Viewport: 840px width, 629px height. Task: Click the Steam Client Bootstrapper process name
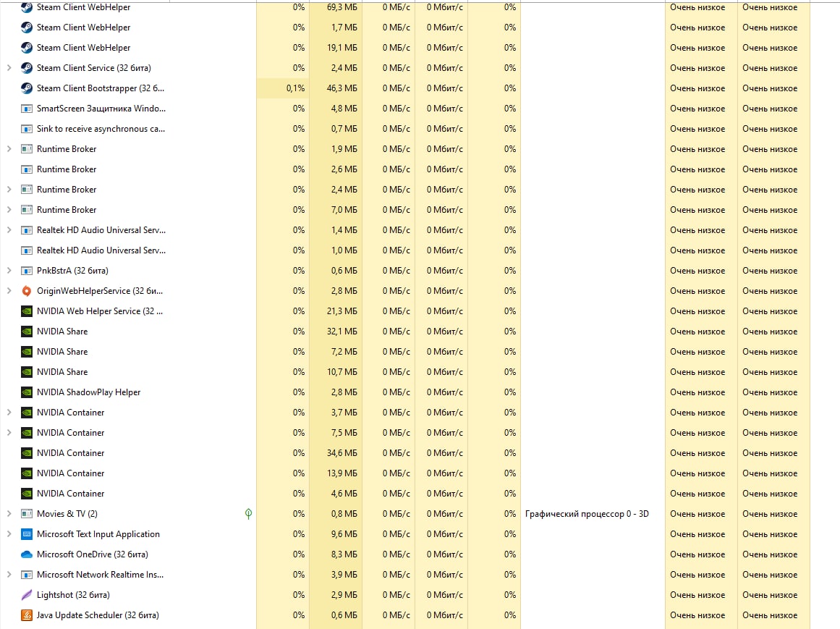pos(100,88)
